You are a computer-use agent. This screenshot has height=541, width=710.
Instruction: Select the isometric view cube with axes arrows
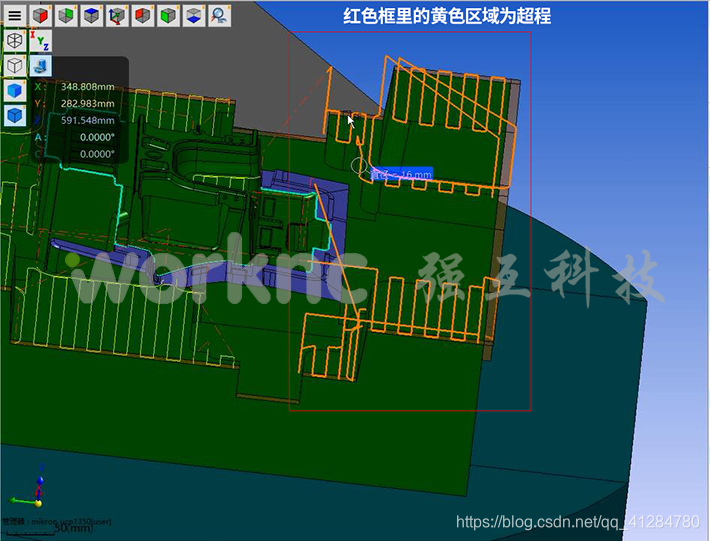(x=117, y=15)
